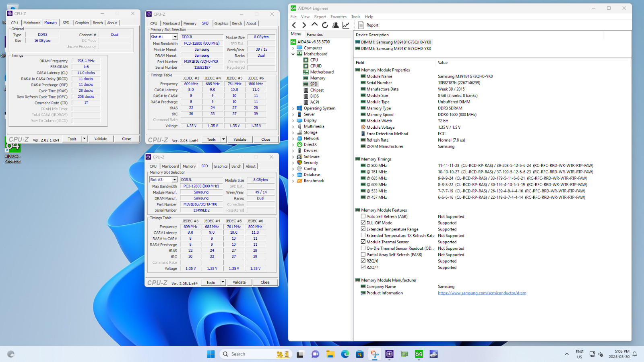Click the Report icon in AIDA64 toolbar
644x362 pixels.
(x=368, y=25)
